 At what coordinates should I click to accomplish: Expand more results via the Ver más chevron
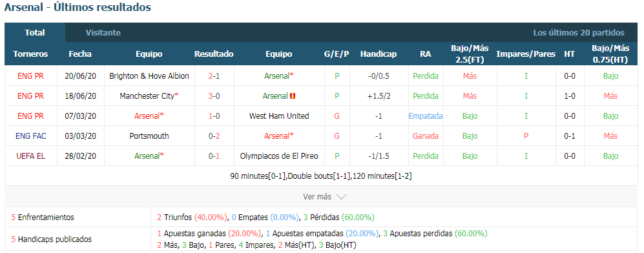pos(341,197)
